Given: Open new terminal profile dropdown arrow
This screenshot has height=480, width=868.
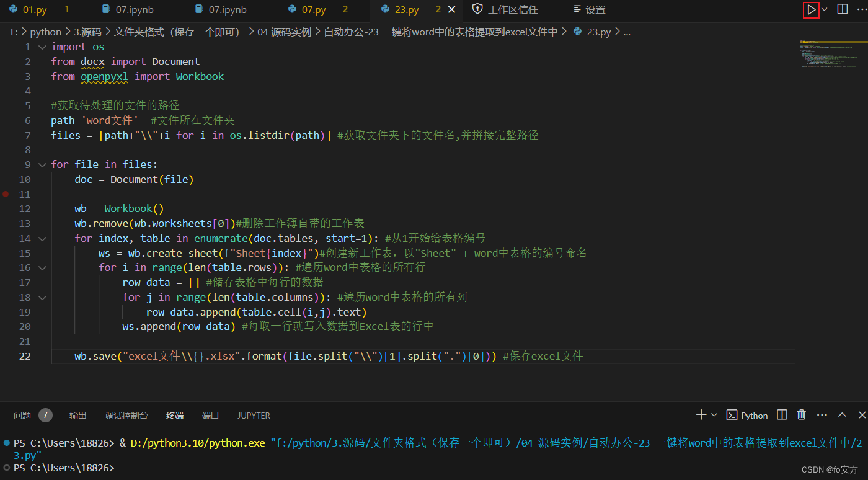Looking at the screenshot, I should click(714, 415).
